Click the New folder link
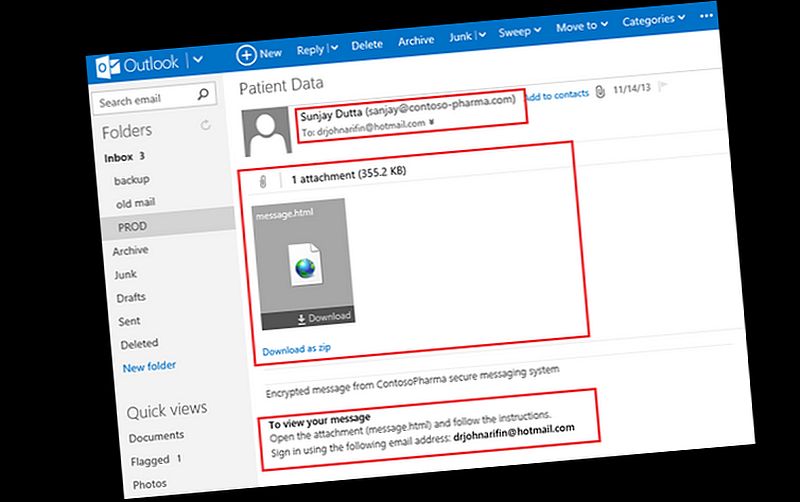Image resolution: width=800 pixels, height=502 pixels. [149, 366]
